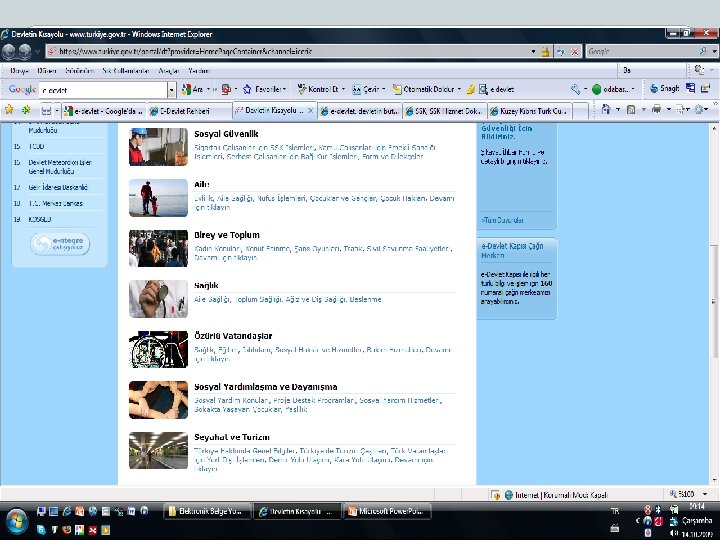
Task: Click the Microsoft PowerPoint taskbar button
Action: tap(388, 511)
